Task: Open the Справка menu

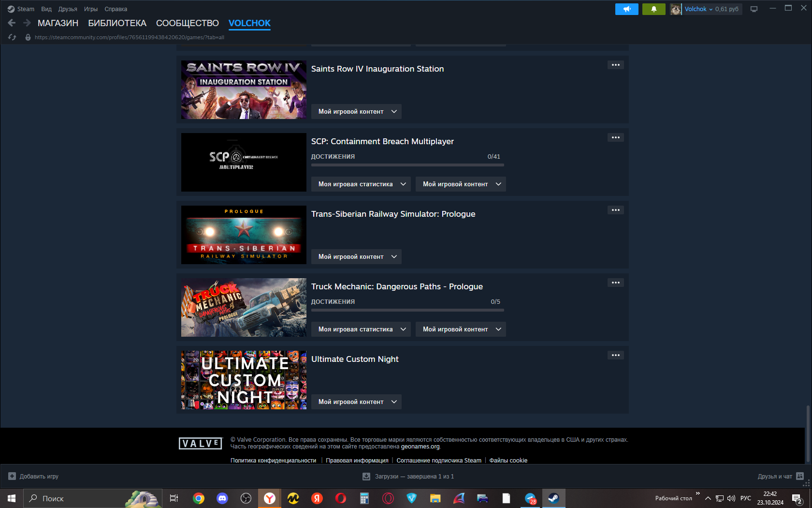Action: 116,9
